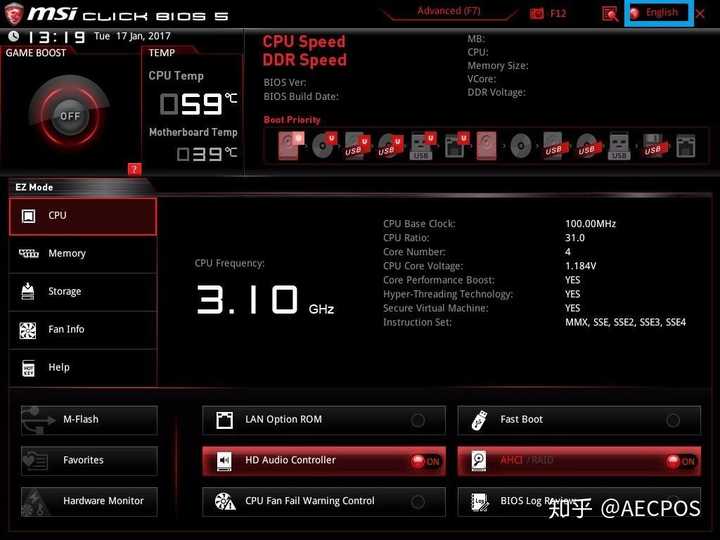Click YES beside Hyper-Threading Technology

573,294
